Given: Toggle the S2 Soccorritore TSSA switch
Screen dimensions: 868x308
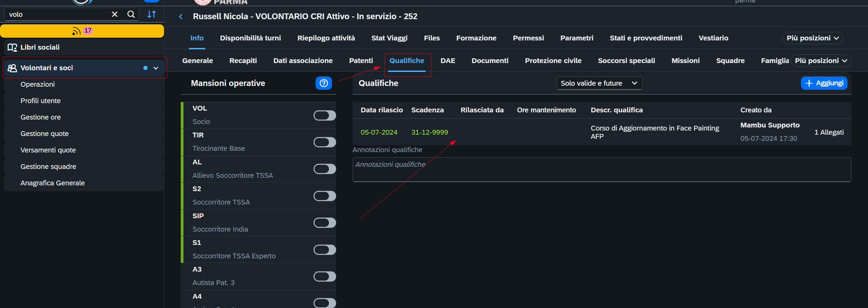Looking at the screenshot, I should tap(324, 196).
